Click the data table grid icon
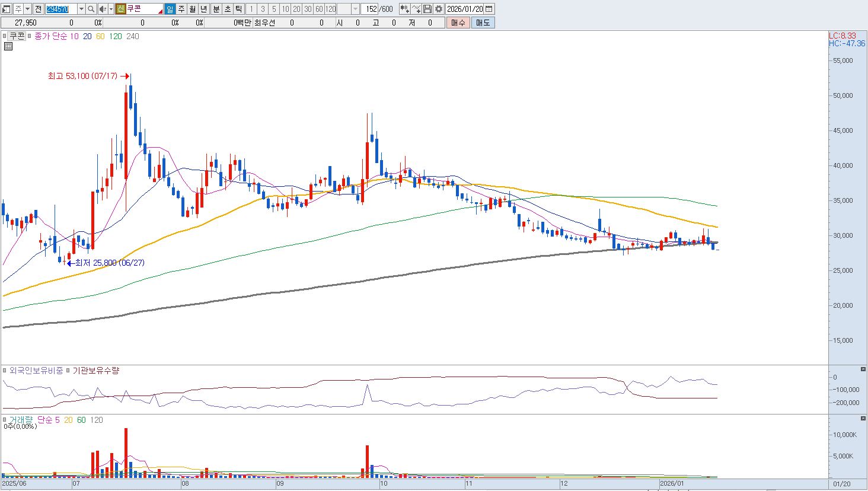The image size is (868, 491). (x=8, y=46)
